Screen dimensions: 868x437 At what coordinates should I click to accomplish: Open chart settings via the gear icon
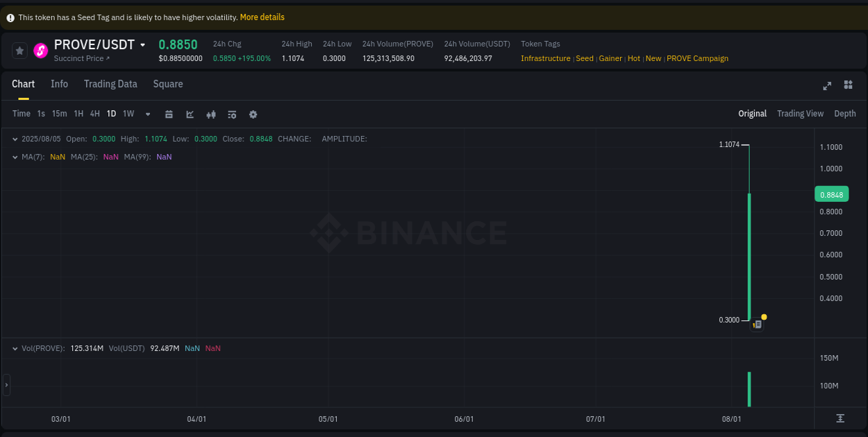pos(253,113)
